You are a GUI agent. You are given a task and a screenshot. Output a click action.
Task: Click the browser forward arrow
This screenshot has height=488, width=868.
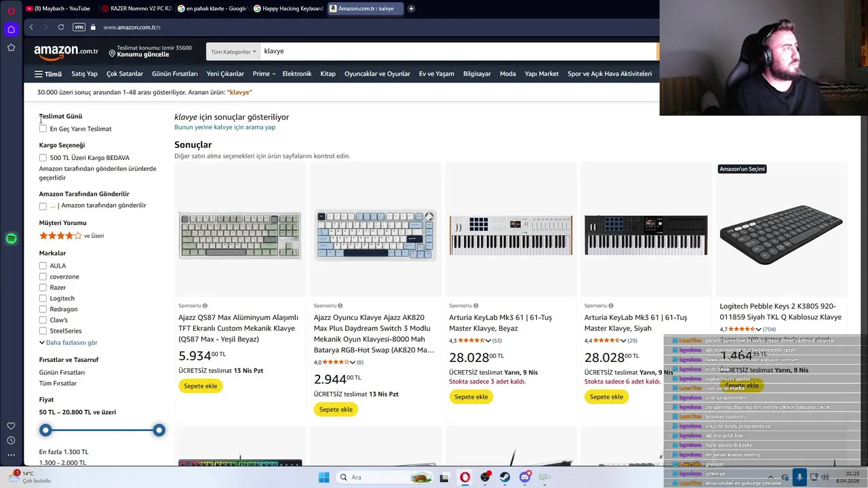45,27
